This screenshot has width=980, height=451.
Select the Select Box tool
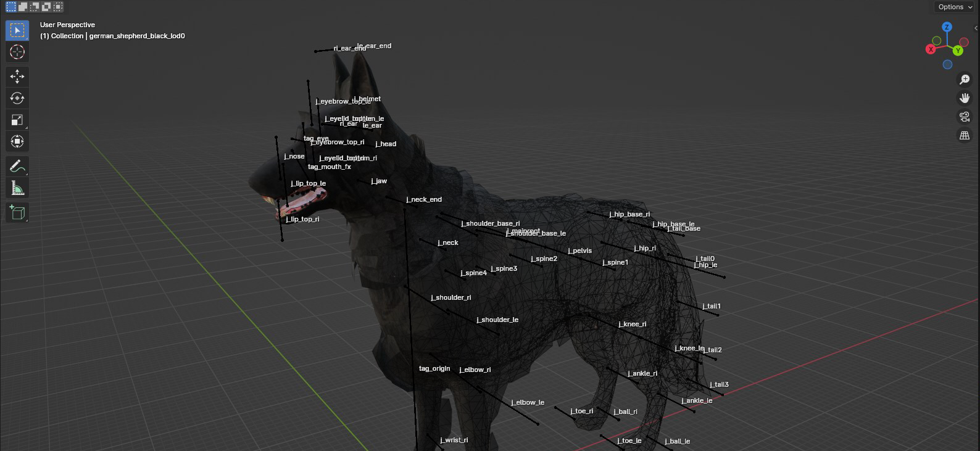pos(17,30)
